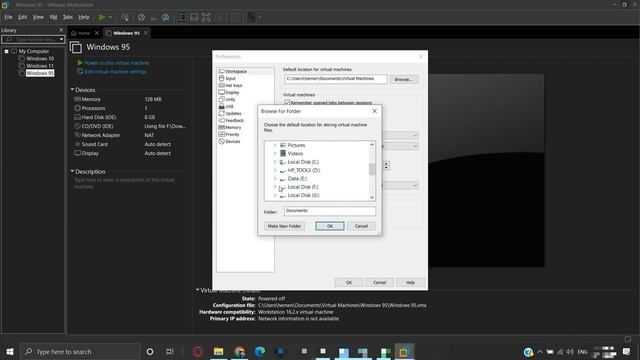Viewport: 640px width, 360px height.
Task: Close the Windows 95 tab
Action: (146, 33)
